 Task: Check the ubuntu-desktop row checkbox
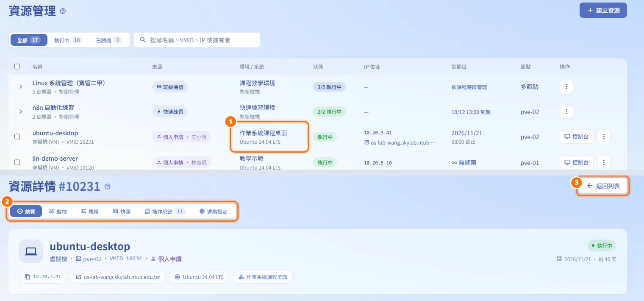coord(17,137)
